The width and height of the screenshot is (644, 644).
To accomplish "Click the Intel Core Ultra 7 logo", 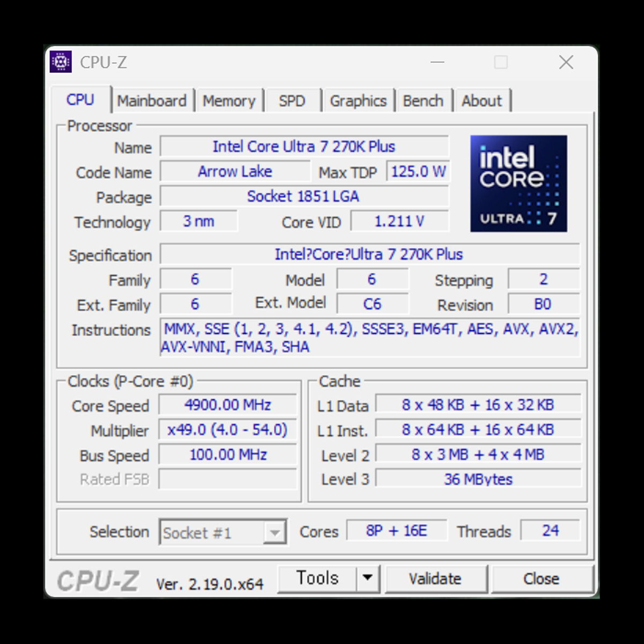I will click(518, 184).
